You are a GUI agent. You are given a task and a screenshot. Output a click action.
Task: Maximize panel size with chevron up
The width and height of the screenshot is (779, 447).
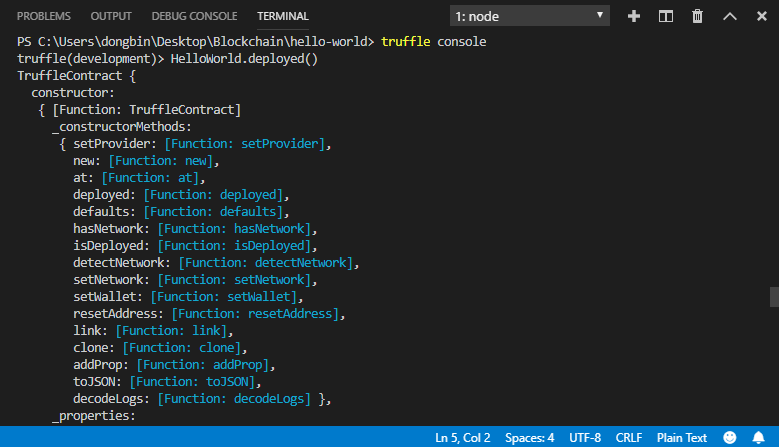[730, 16]
